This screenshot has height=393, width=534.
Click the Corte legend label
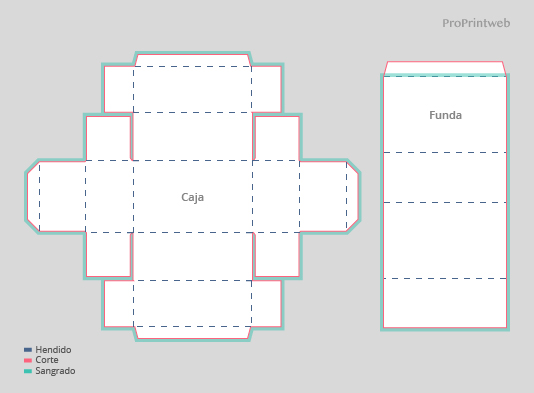tap(47, 360)
